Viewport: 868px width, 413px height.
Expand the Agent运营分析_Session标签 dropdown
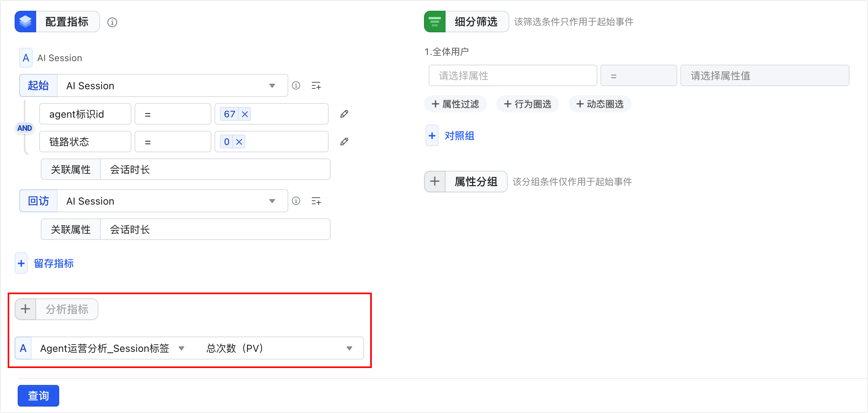[112, 348]
